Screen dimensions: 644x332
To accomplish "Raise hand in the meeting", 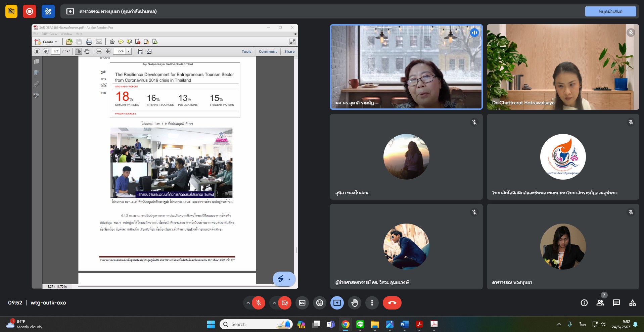I will click(355, 303).
